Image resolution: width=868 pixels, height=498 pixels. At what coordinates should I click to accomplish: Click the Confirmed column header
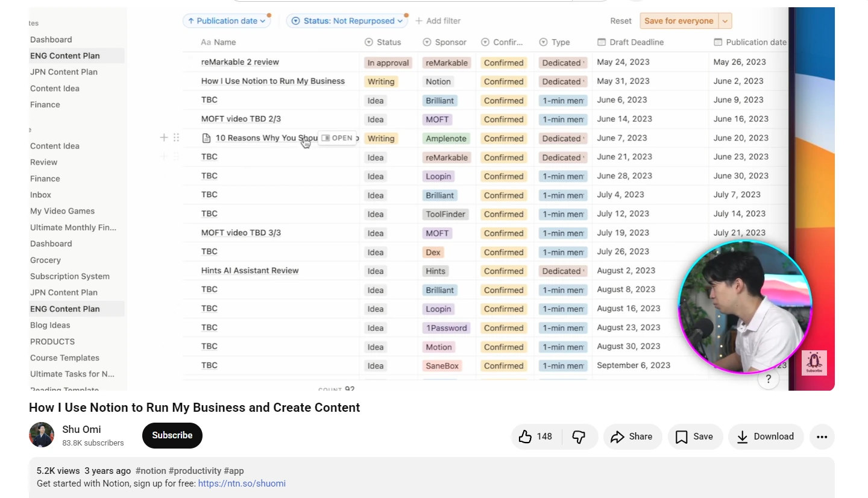coord(503,42)
